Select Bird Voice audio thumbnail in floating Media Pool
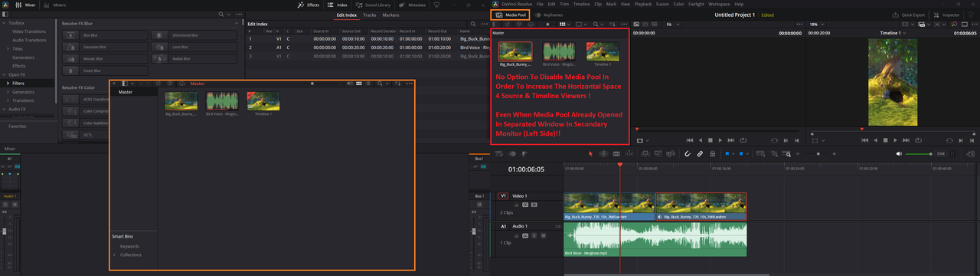Viewport: 980px width, 276px height. [x=222, y=101]
